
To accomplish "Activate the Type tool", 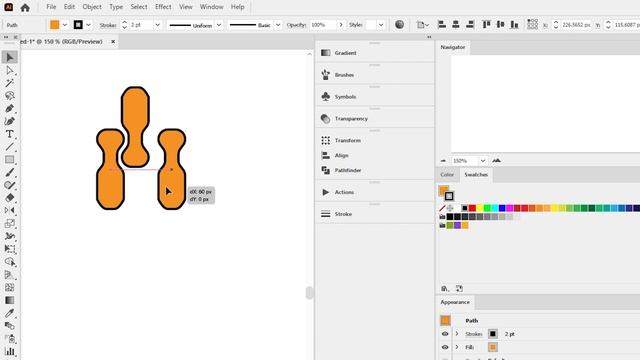I will tap(10, 134).
